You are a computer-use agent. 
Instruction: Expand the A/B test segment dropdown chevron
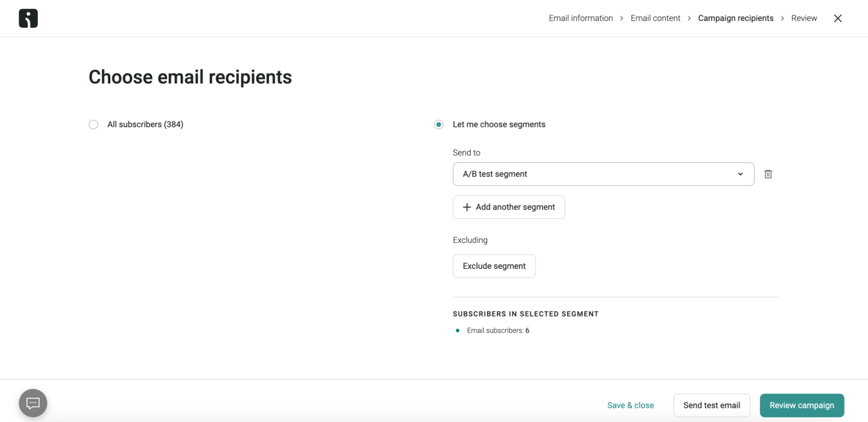740,174
